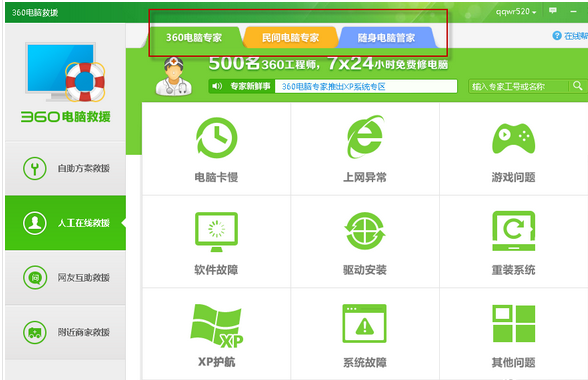Click the 专家新鲜事 label
This screenshot has width=588, height=380.
pyautogui.click(x=250, y=86)
